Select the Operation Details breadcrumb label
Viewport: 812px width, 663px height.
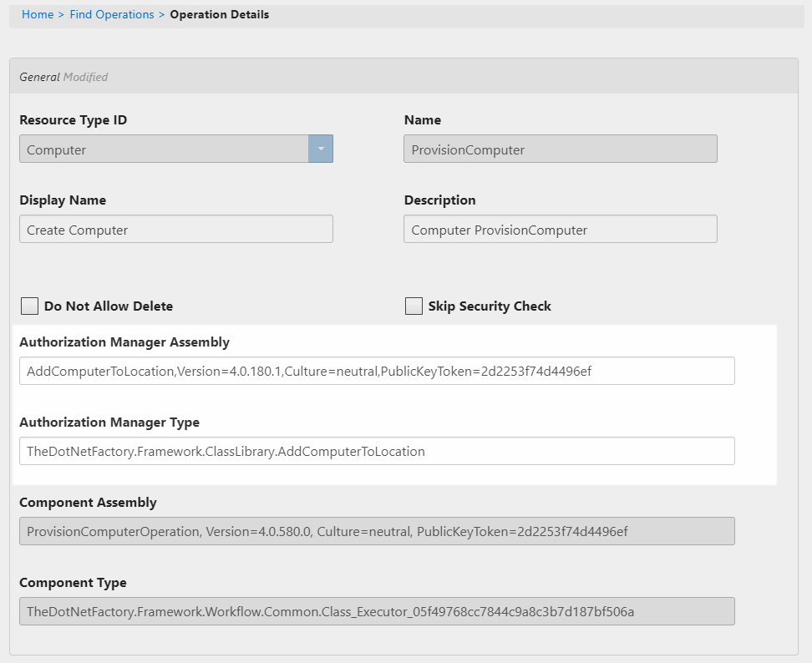tap(219, 14)
